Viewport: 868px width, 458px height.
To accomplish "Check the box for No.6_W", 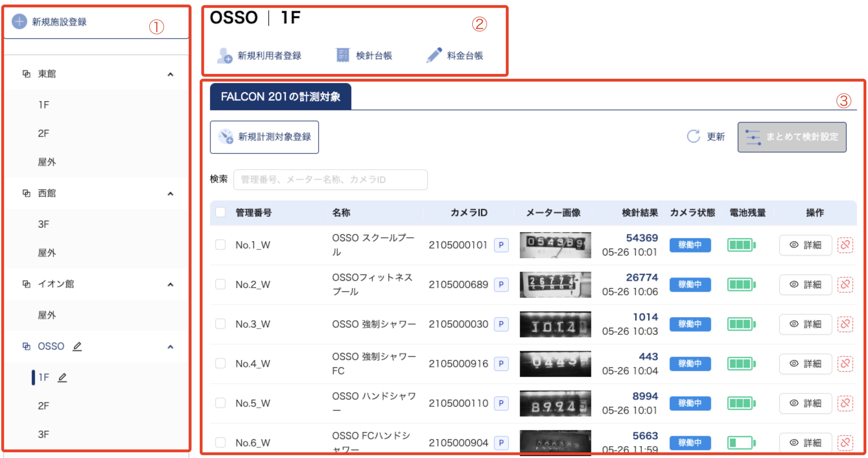I will (x=220, y=442).
